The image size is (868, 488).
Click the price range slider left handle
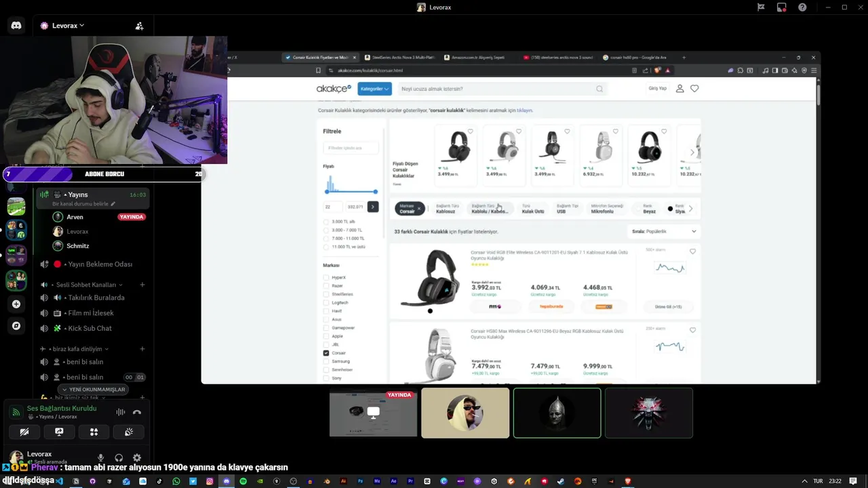point(326,192)
